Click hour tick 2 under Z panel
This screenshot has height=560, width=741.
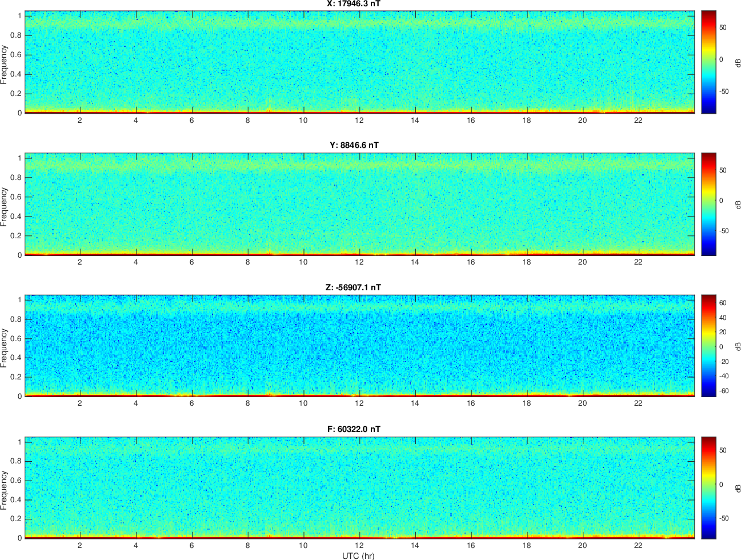(x=80, y=403)
